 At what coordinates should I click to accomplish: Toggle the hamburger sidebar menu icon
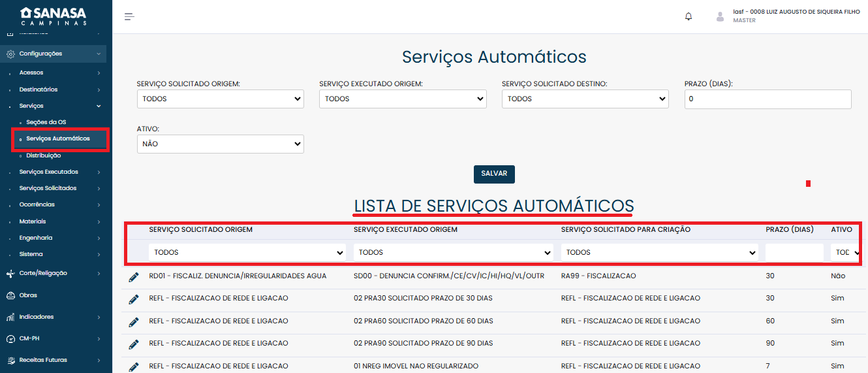(129, 16)
